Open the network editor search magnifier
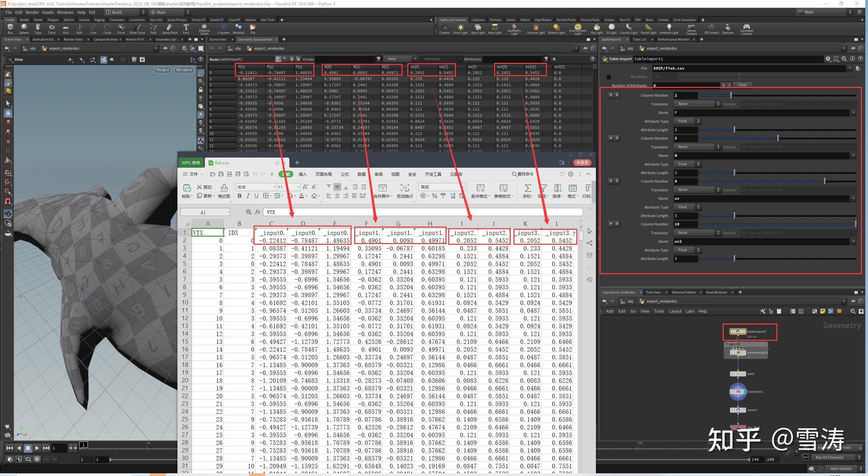 [853, 311]
